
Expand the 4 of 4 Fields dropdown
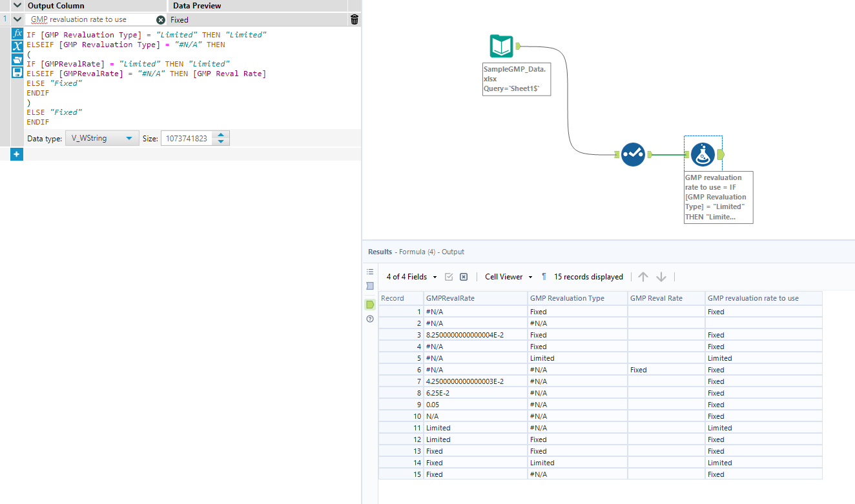(x=411, y=277)
